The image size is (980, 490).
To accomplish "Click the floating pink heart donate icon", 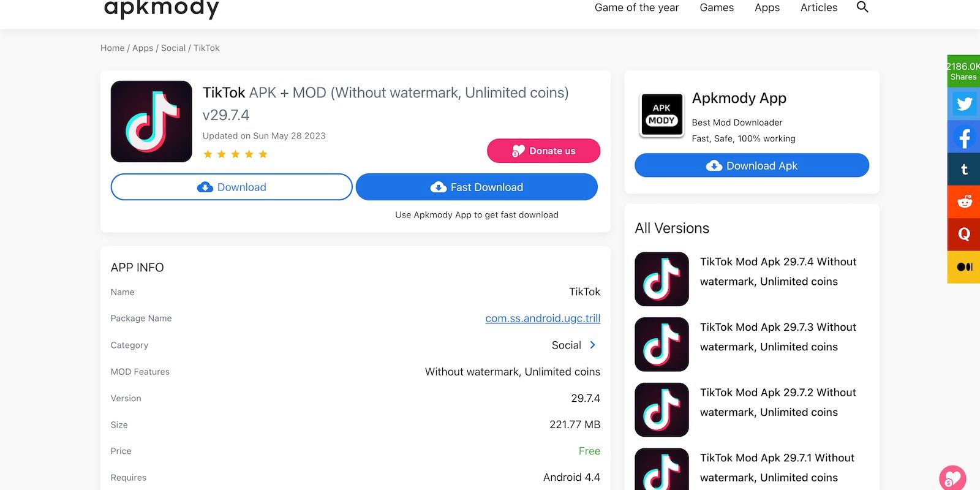I will tap(952, 478).
